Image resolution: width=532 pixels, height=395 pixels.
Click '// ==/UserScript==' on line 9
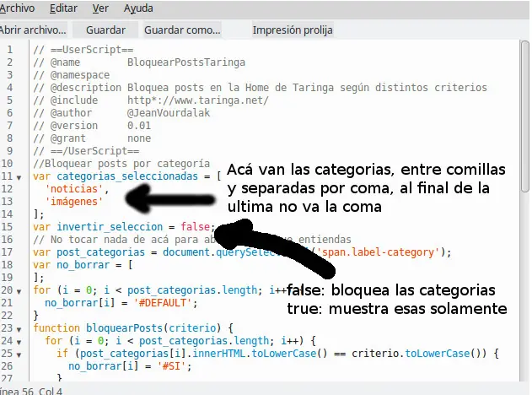[86, 151]
